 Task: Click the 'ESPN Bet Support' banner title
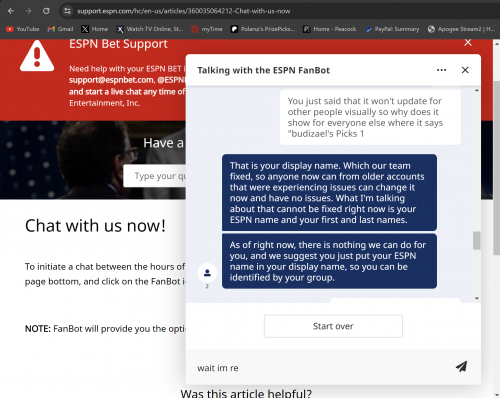(x=118, y=44)
